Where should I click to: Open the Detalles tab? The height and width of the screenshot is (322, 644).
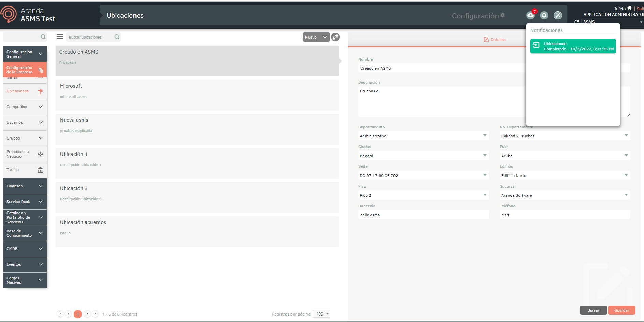(x=495, y=40)
